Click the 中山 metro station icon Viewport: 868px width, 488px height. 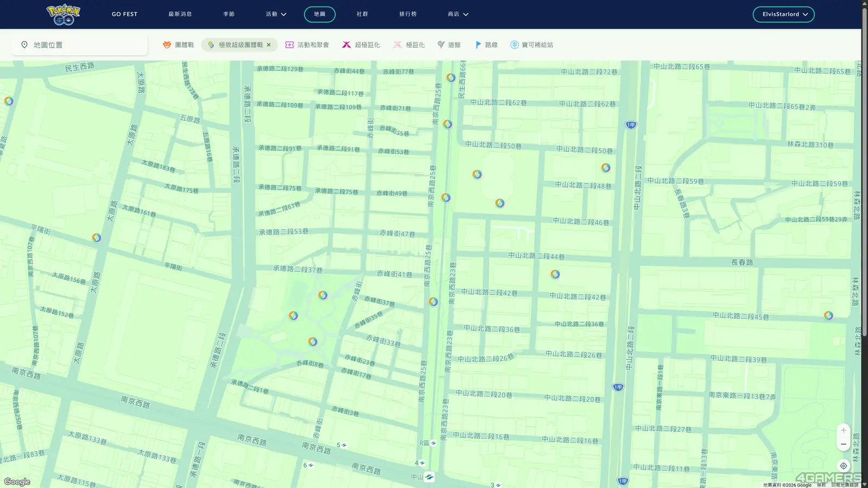tap(429, 477)
